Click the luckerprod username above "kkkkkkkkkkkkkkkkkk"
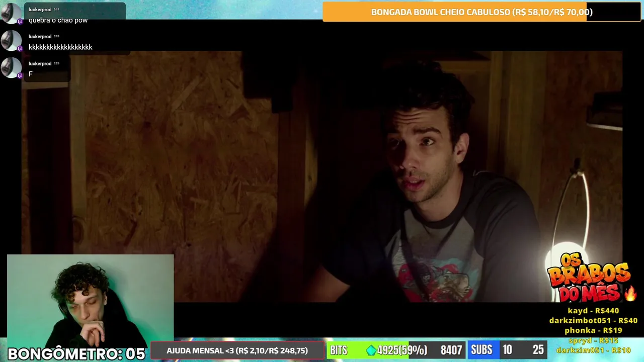 pos(40,37)
